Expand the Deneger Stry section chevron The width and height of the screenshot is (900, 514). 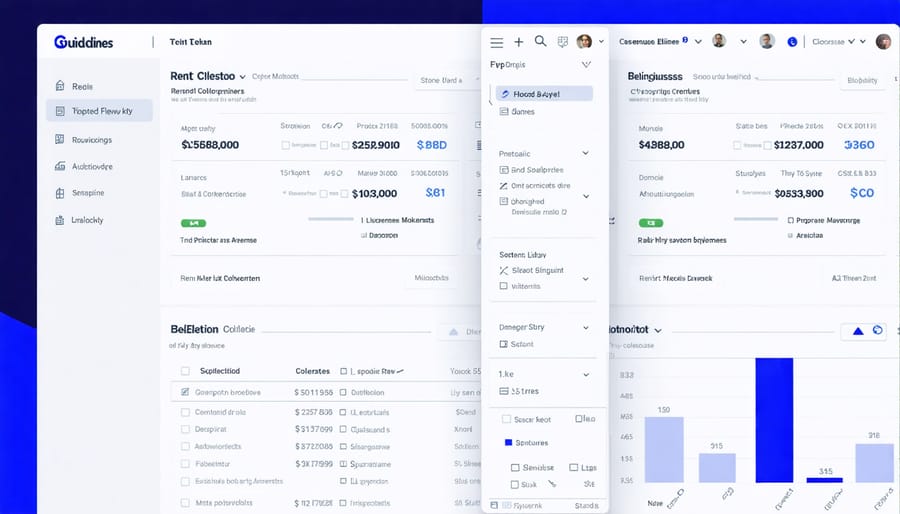pos(586,328)
